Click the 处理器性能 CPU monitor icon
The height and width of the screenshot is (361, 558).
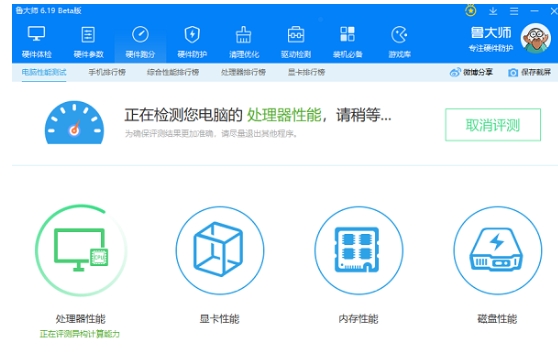pyautogui.click(x=81, y=250)
